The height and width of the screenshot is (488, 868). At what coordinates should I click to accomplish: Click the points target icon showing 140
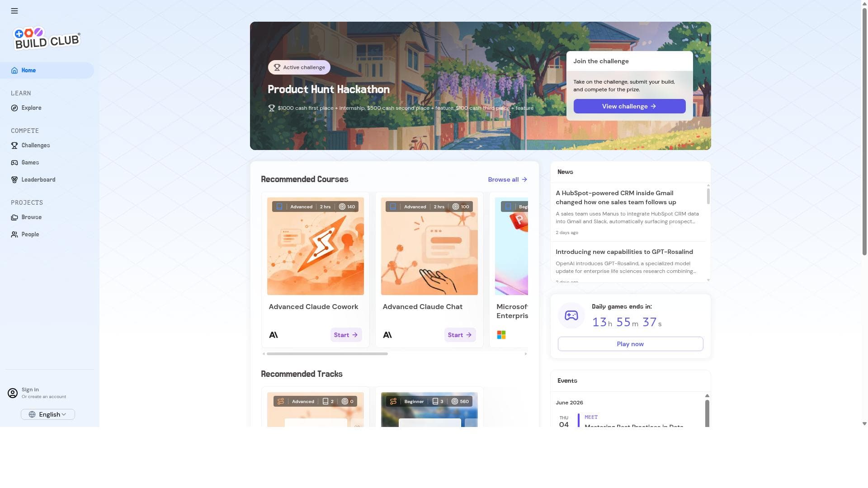coord(342,206)
